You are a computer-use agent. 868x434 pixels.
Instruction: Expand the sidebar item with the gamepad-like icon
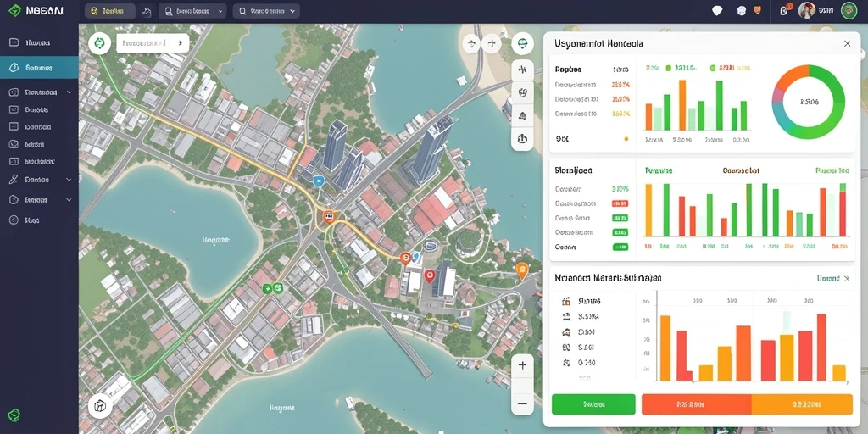(x=39, y=92)
